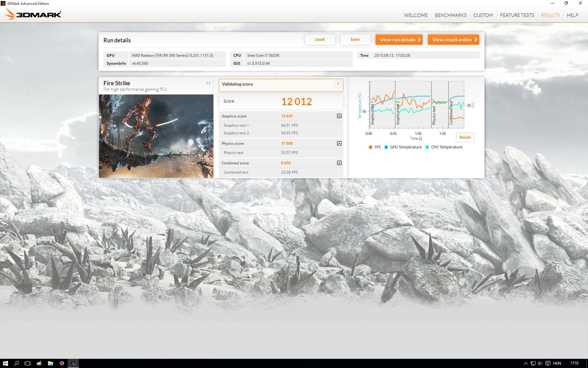The height and width of the screenshot is (368, 588).
Task: Click the volume speaker tray icon
Action: pyautogui.click(x=540, y=363)
